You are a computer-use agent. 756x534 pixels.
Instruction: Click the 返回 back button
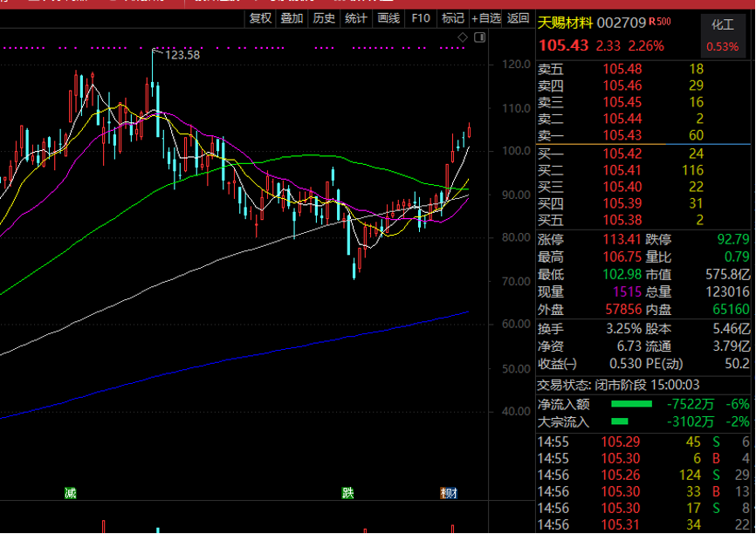coord(519,18)
